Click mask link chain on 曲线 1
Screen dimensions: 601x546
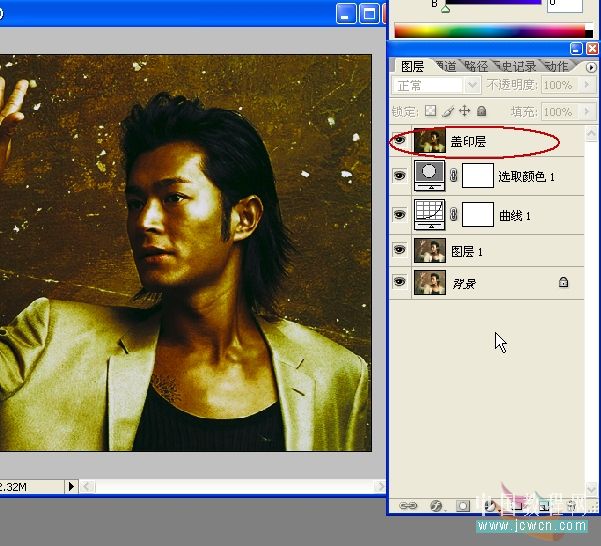point(453,215)
